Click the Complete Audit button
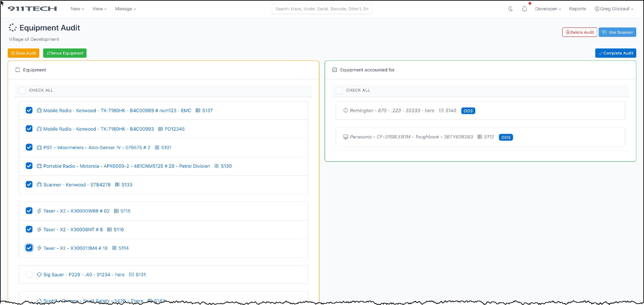 [x=615, y=53]
